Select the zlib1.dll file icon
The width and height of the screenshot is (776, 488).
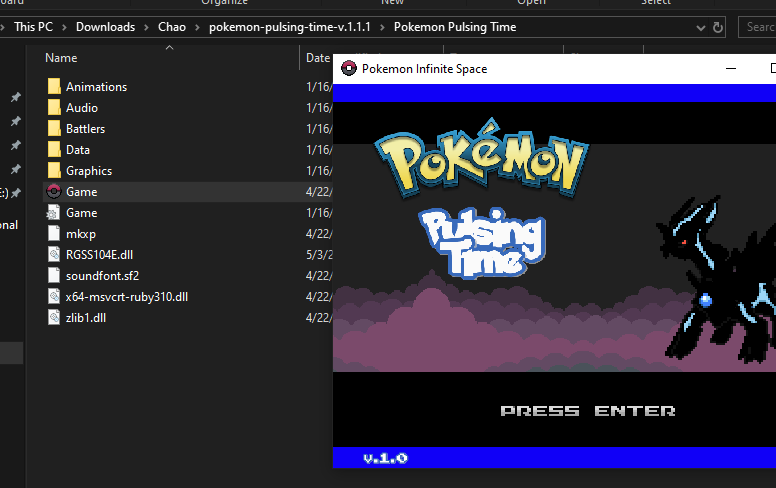coord(53,318)
